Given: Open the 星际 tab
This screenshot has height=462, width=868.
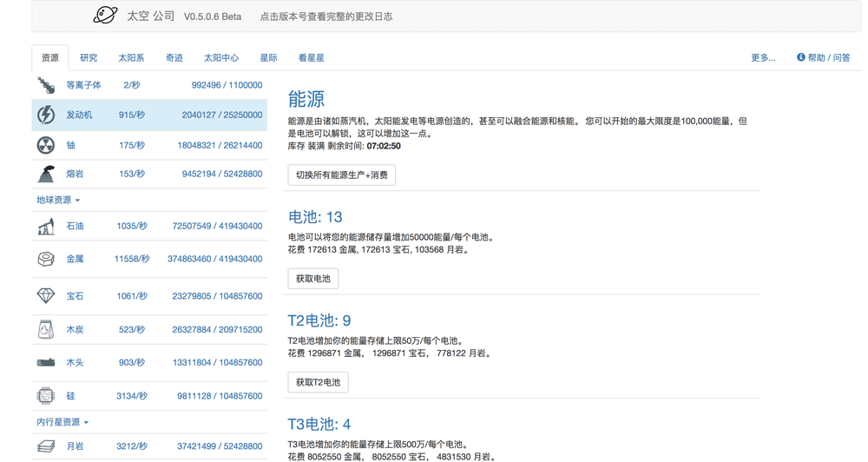Looking at the screenshot, I should 268,57.
